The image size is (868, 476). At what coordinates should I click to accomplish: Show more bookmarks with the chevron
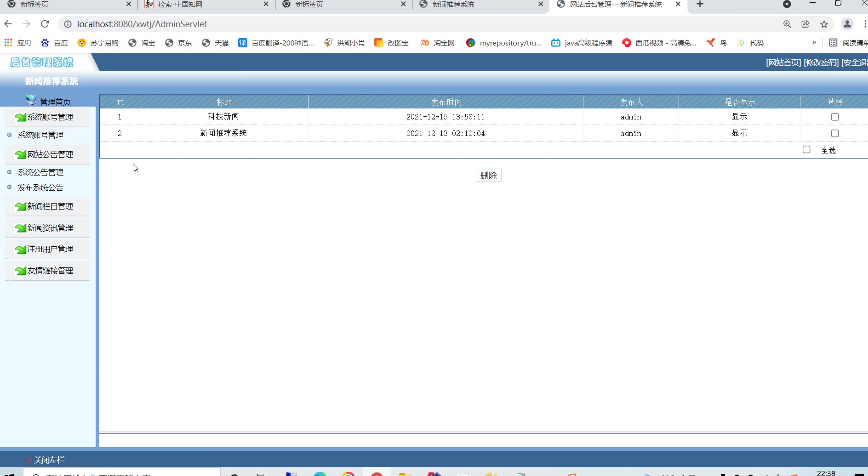pos(814,42)
